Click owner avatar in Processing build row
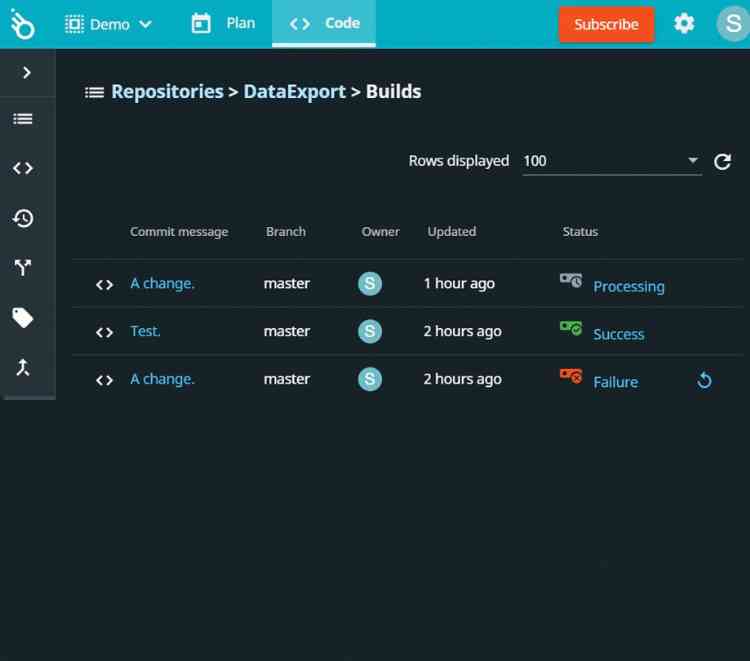The height and width of the screenshot is (661, 750). pyautogui.click(x=370, y=284)
